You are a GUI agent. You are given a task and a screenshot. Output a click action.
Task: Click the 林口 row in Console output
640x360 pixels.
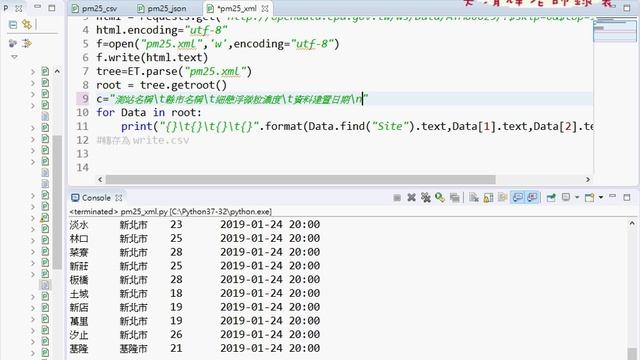point(195,238)
